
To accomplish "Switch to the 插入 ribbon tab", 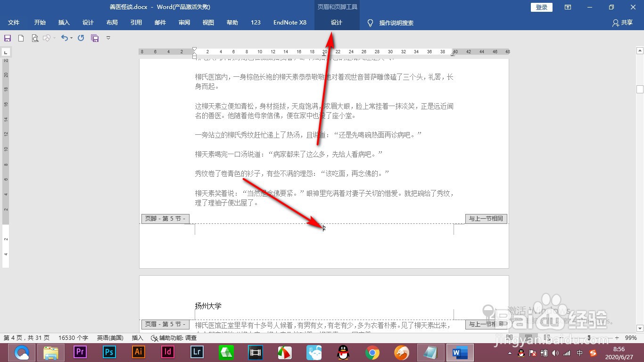I will (x=64, y=23).
